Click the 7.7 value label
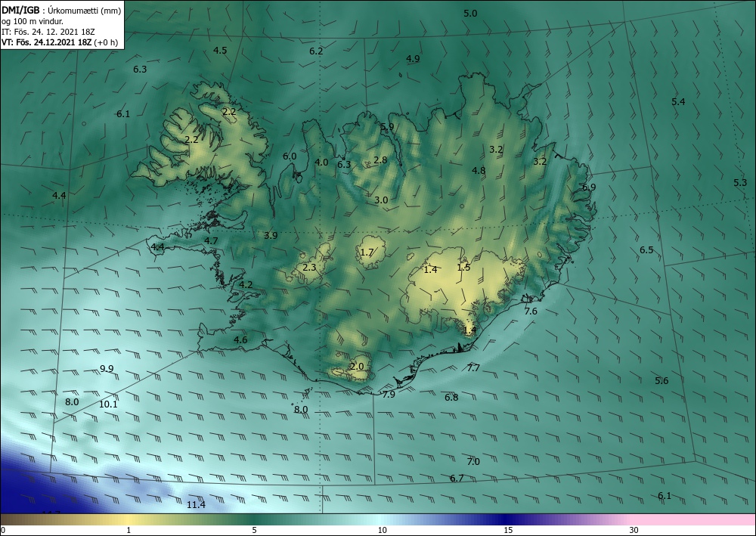756x536 pixels. (x=473, y=368)
